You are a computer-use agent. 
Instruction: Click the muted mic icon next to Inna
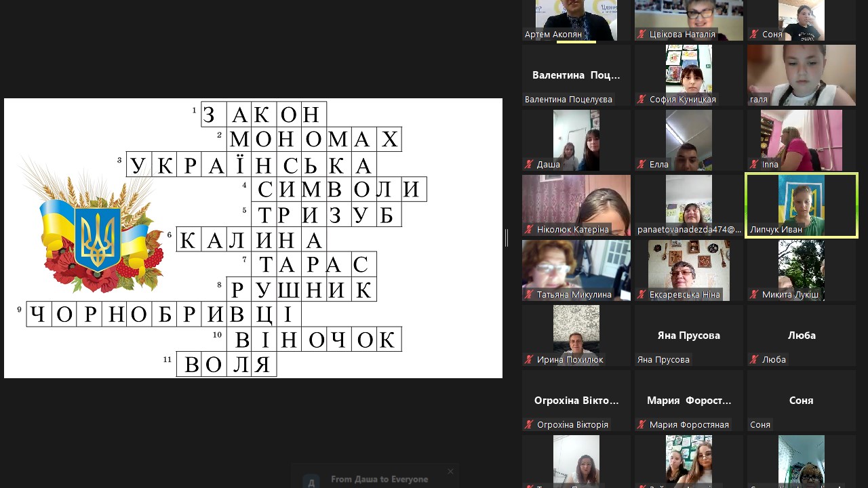pyautogui.click(x=753, y=164)
